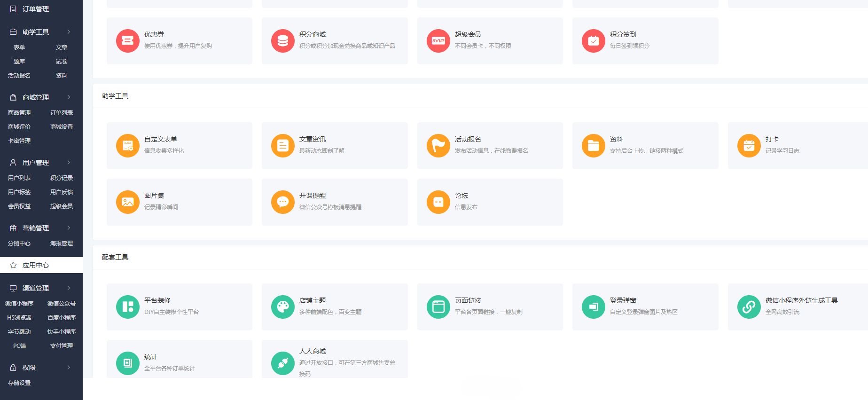Click the 活动报名 flag icon
This screenshot has width=868, height=400.
click(x=438, y=146)
